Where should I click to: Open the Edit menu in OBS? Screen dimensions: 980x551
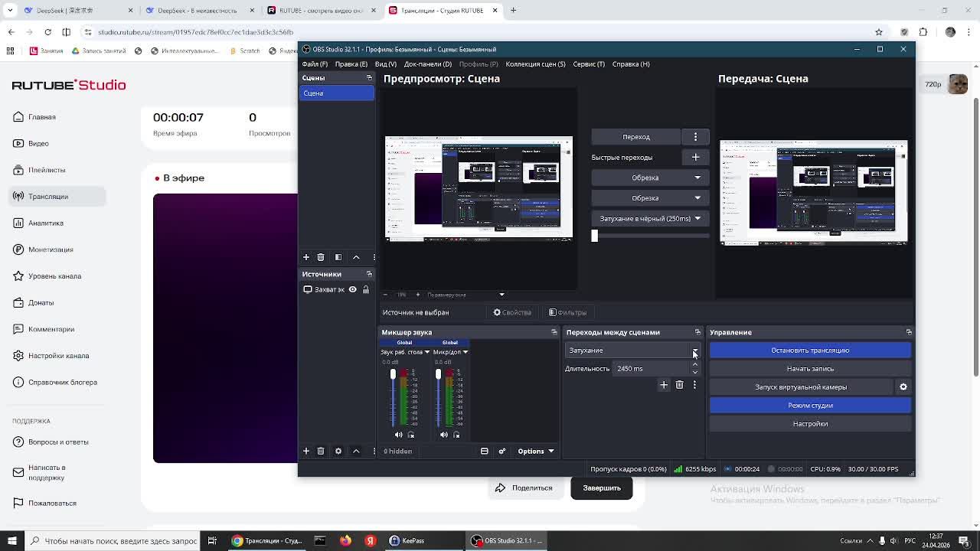pos(351,64)
